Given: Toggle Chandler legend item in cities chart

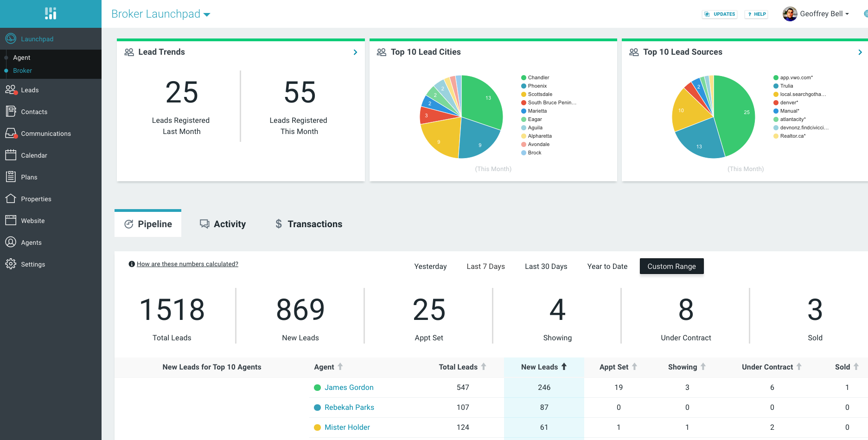Looking at the screenshot, I should tap(538, 78).
